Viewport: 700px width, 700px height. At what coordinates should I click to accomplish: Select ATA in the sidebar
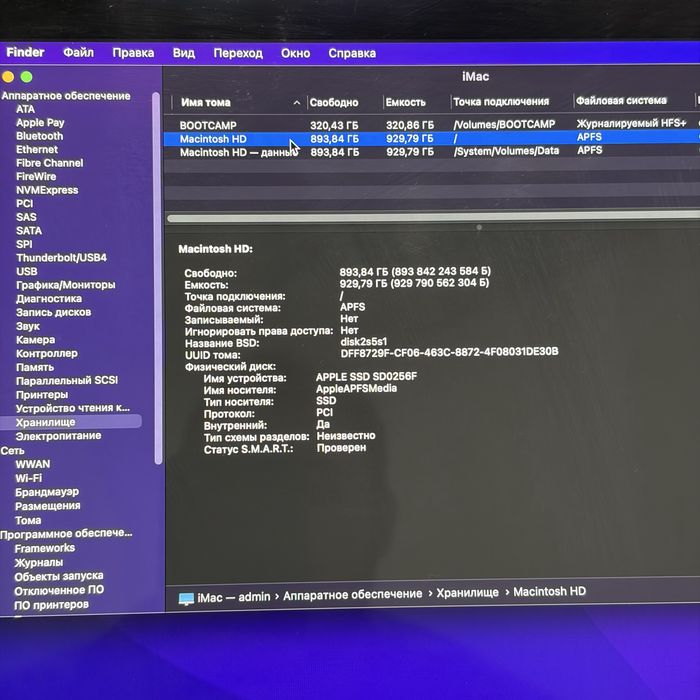[x=25, y=109]
